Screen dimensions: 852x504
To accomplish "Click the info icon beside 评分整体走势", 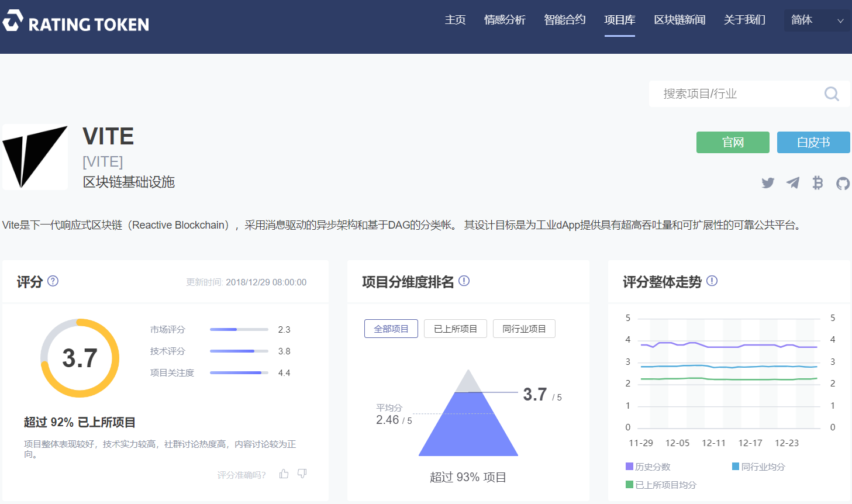I will coord(712,281).
